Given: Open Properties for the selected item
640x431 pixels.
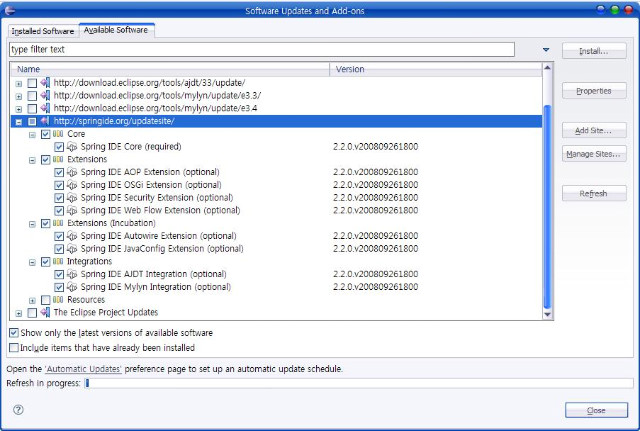Looking at the screenshot, I should tap(594, 91).
